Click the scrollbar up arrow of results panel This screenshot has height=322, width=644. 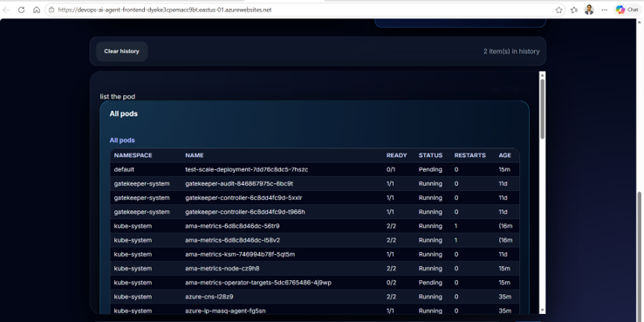tap(542, 75)
